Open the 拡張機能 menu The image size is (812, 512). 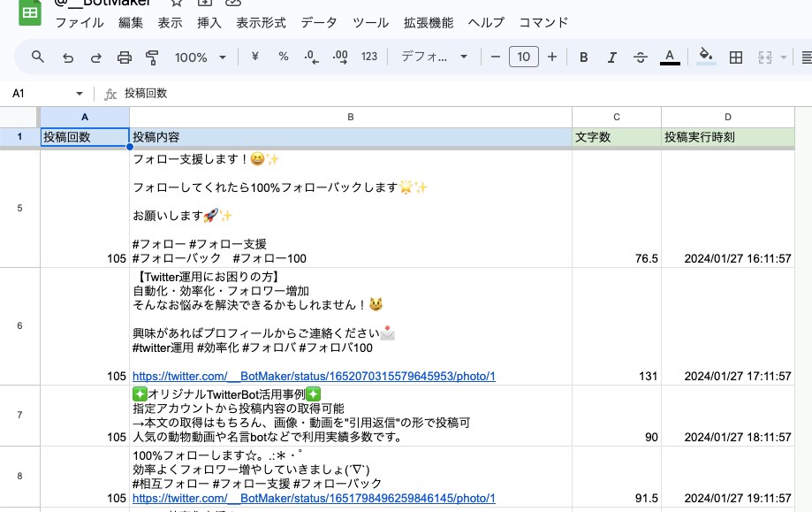[429, 23]
